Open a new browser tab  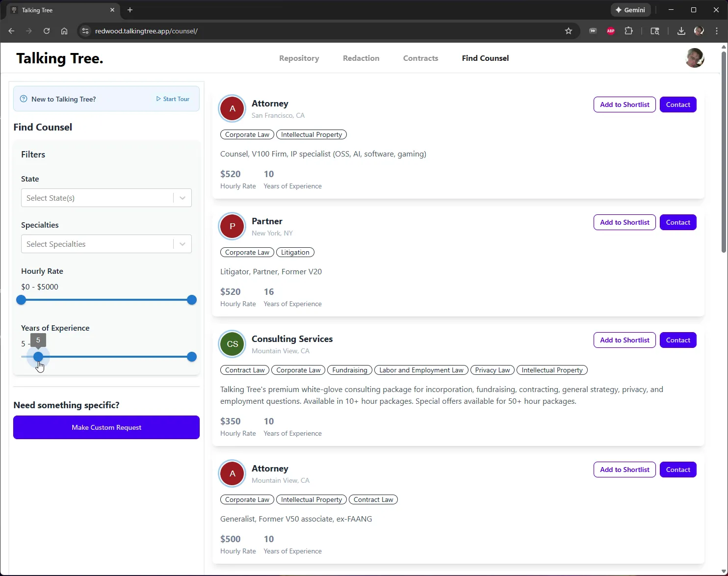click(130, 10)
